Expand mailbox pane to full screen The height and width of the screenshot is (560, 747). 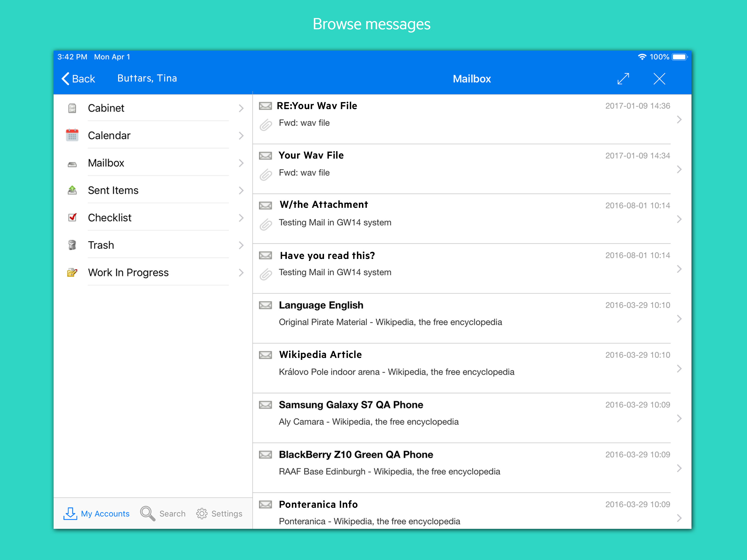pyautogui.click(x=623, y=79)
